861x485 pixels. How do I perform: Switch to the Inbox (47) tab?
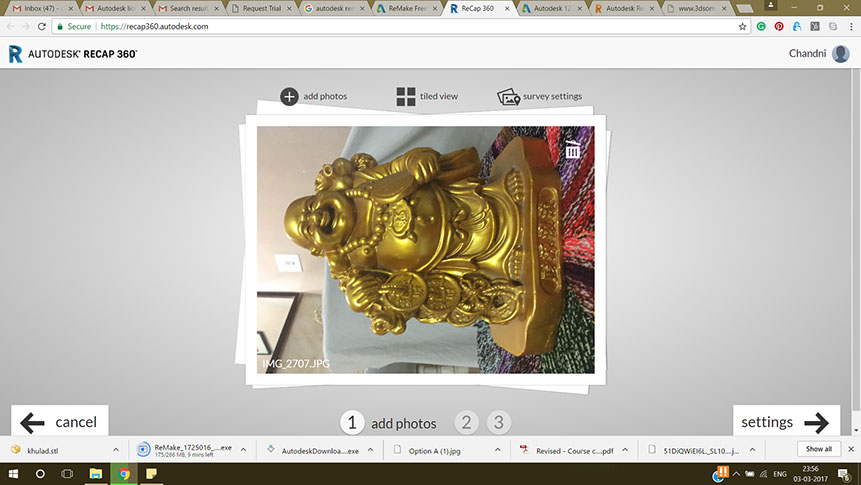(42, 8)
